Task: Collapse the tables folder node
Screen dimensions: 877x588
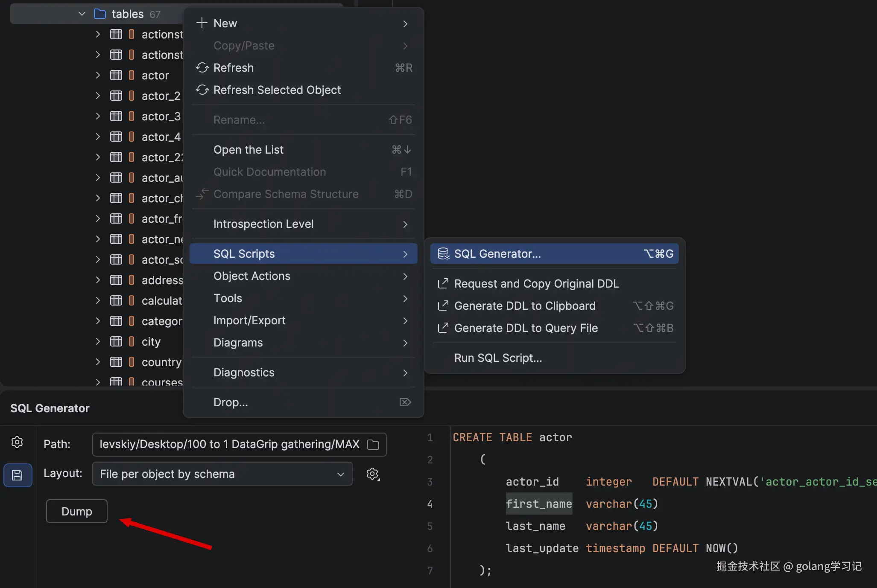Action: tap(82, 14)
